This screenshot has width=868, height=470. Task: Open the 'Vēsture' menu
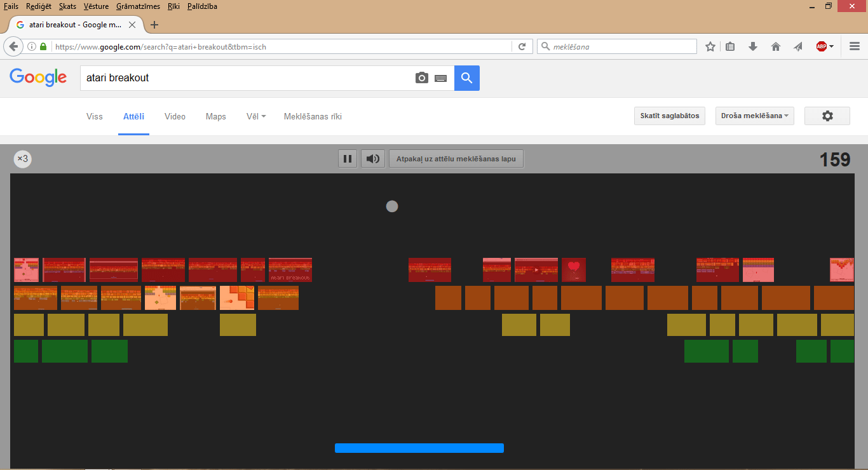pyautogui.click(x=97, y=6)
